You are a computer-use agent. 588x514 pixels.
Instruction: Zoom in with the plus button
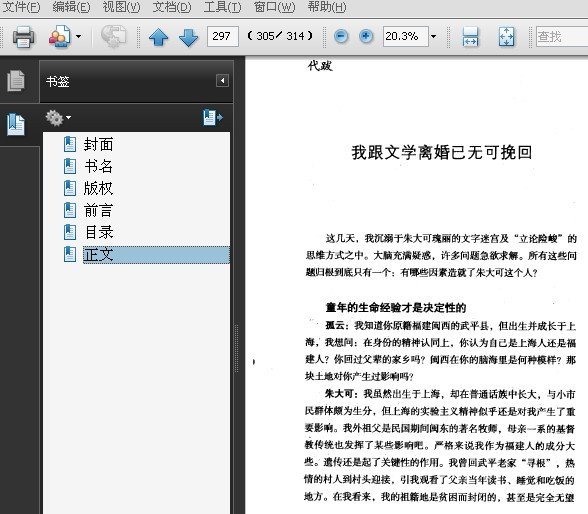coord(366,36)
